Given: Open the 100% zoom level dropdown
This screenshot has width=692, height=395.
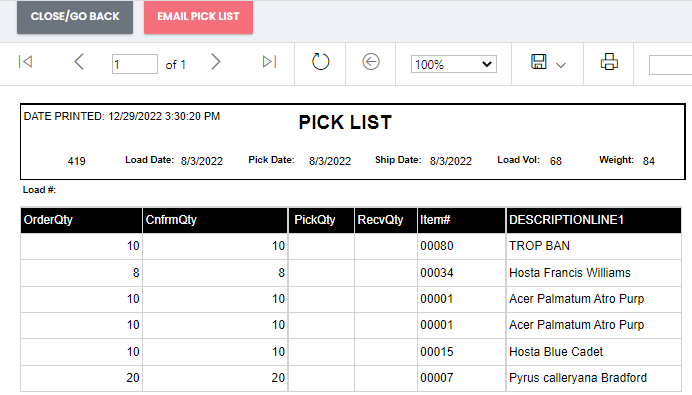Looking at the screenshot, I should tap(454, 64).
